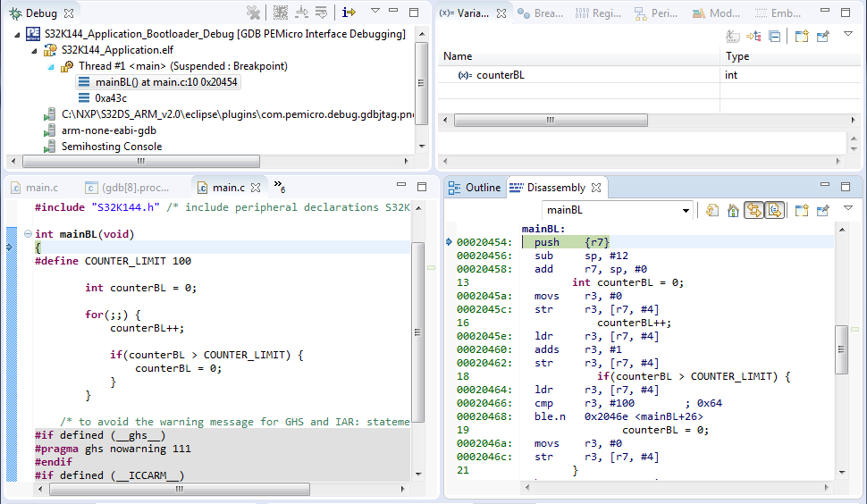Open Debug view menu dropdown
This screenshot has height=504, width=867.
click(x=375, y=11)
